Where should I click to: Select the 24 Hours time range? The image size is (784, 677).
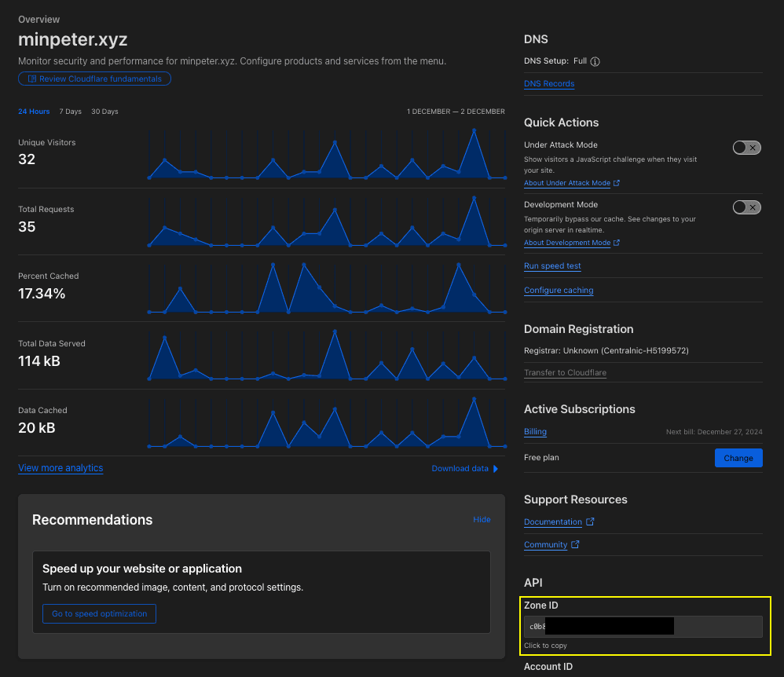coord(34,112)
